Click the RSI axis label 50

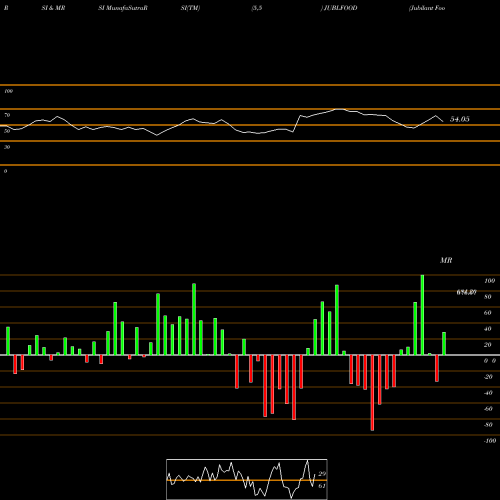(7, 131)
